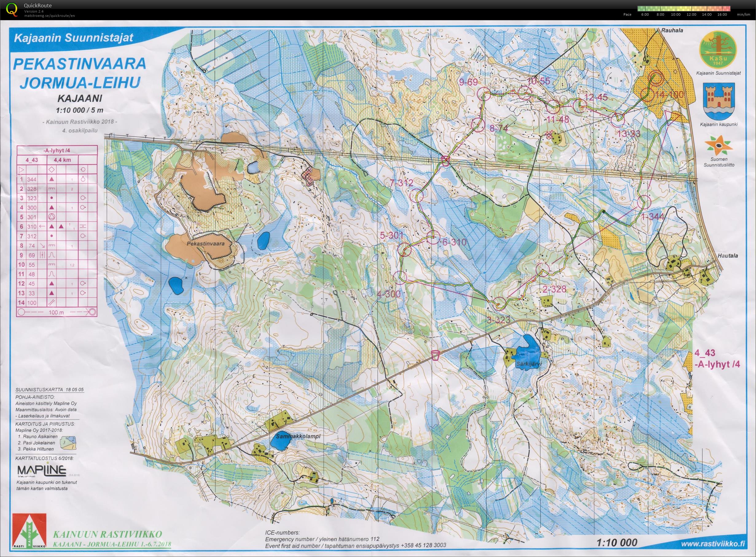Click the PEKASTINVAARA map title
Screen dimensions: 756x557
(x=80, y=64)
